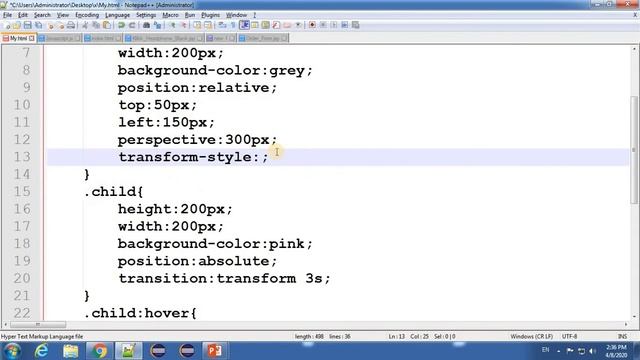Click on the transform-style line of code
The width and height of the screenshot is (640, 360).
click(x=193, y=157)
